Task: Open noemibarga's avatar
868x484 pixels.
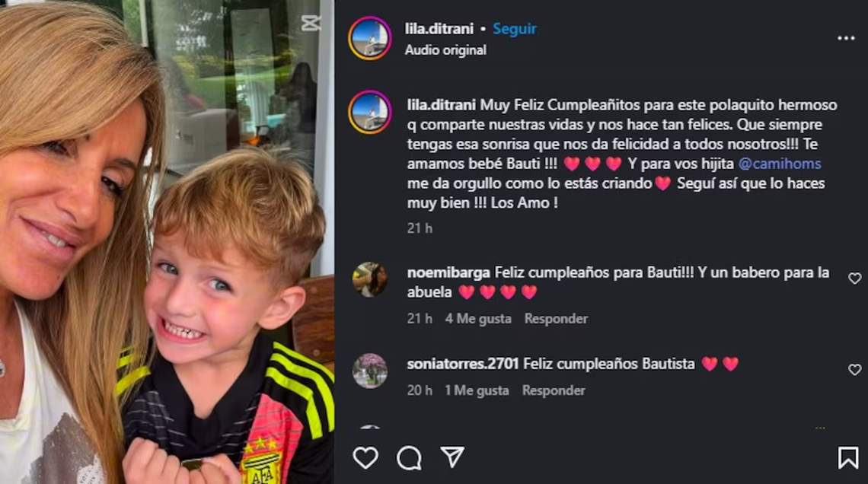Action: point(370,279)
